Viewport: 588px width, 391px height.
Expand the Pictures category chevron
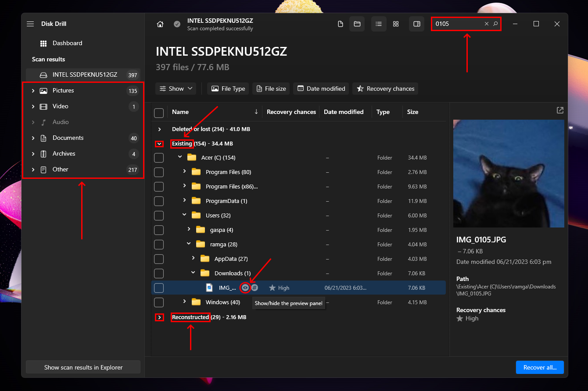coord(33,91)
